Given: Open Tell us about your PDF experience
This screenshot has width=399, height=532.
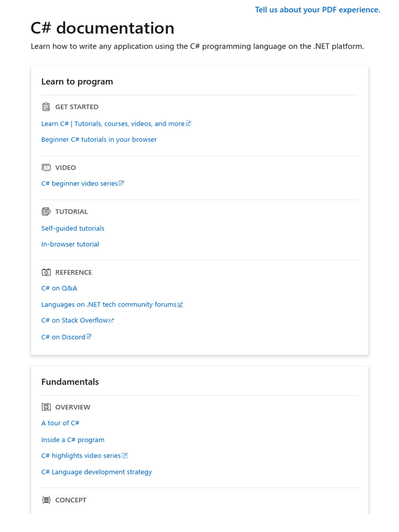Looking at the screenshot, I should point(317,10).
